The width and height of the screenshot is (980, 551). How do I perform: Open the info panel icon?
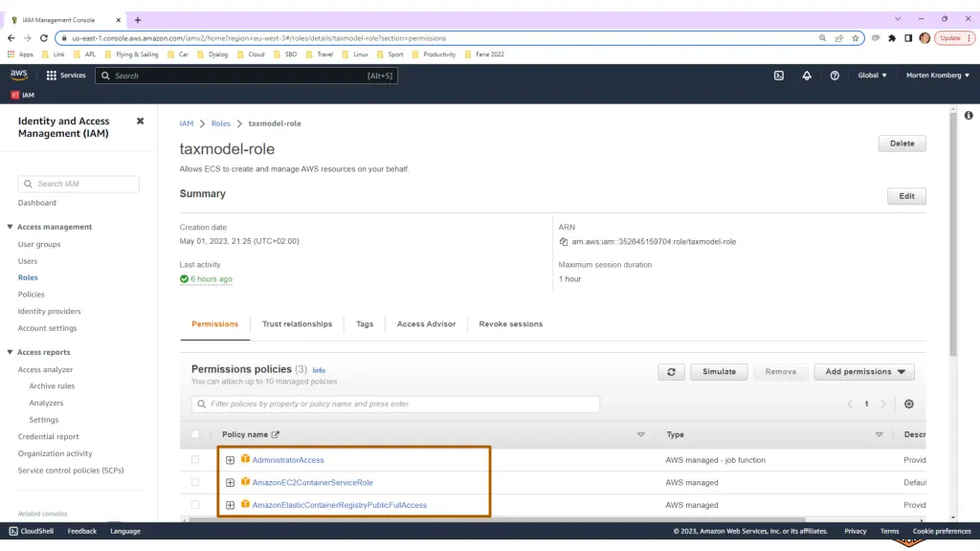click(x=969, y=116)
